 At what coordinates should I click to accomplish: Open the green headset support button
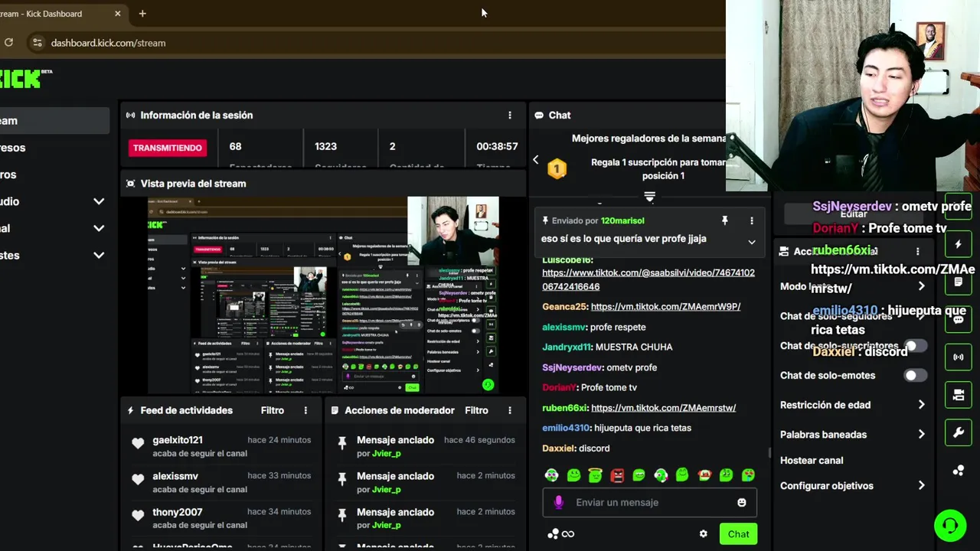[950, 525]
